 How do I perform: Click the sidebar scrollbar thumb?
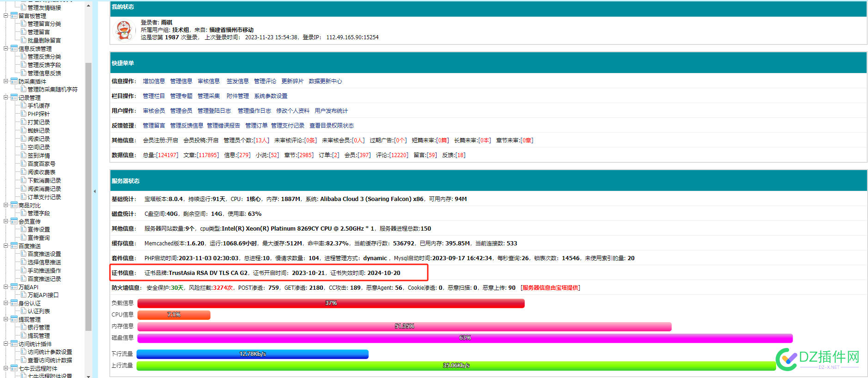click(x=88, y=196)
